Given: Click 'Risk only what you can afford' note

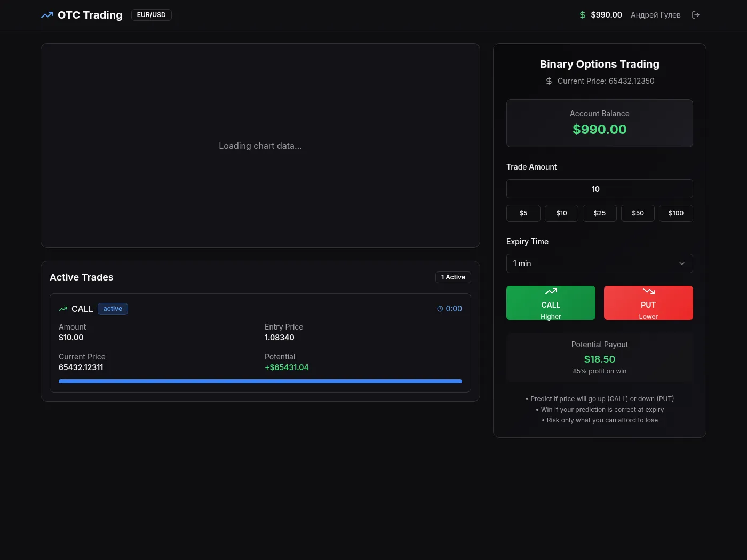Looking at the screenshot, I should click(600, 420).
